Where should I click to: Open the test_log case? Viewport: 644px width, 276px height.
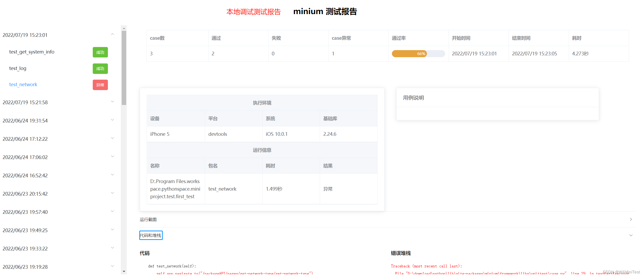pyautogui.click(x=18, y=68)
